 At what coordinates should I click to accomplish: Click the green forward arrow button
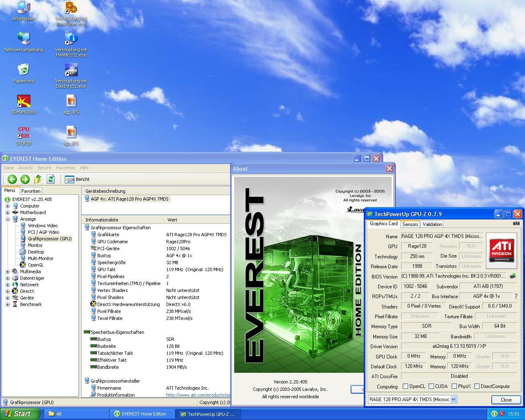(25, 179)
